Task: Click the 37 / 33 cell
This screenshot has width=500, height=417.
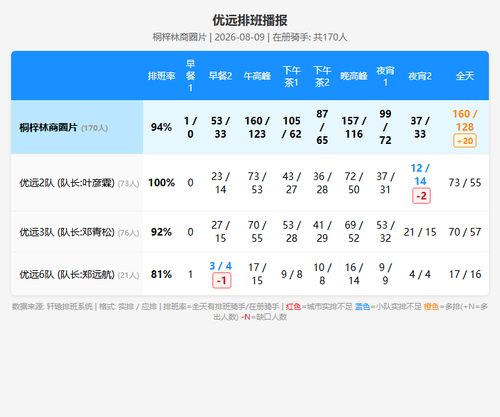Action: (x=420, y=127)
